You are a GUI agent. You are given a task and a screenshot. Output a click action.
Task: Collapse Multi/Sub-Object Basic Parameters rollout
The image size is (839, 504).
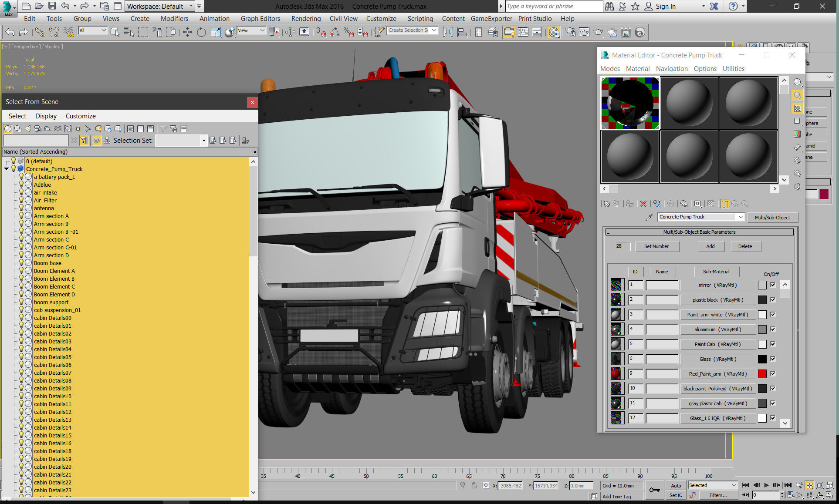(699, 232)
